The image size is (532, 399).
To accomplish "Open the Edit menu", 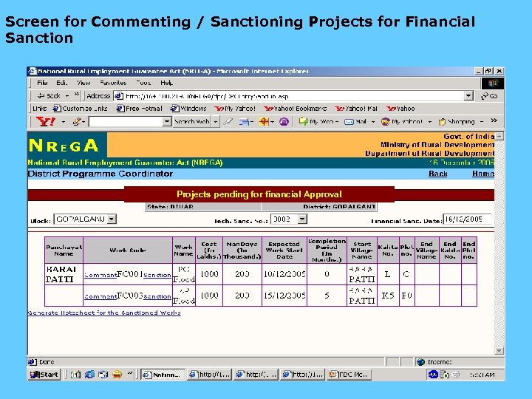I will tap(62, 83).
